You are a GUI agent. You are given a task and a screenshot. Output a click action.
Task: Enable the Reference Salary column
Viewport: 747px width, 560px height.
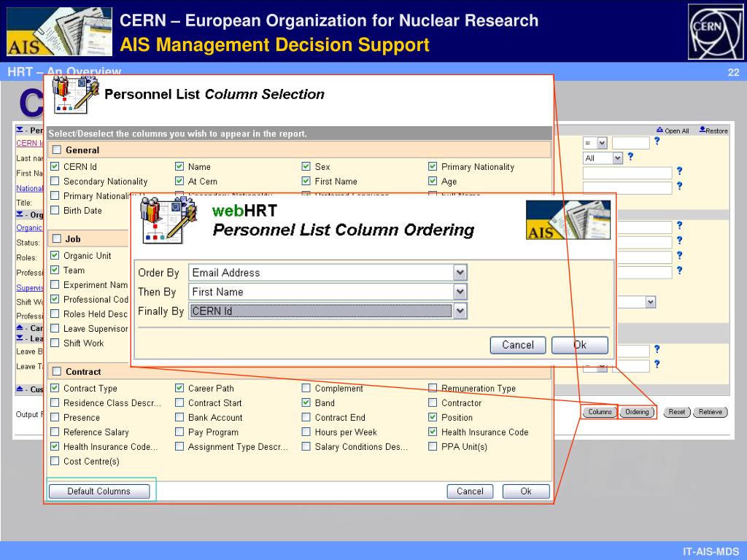coord(55,432)
